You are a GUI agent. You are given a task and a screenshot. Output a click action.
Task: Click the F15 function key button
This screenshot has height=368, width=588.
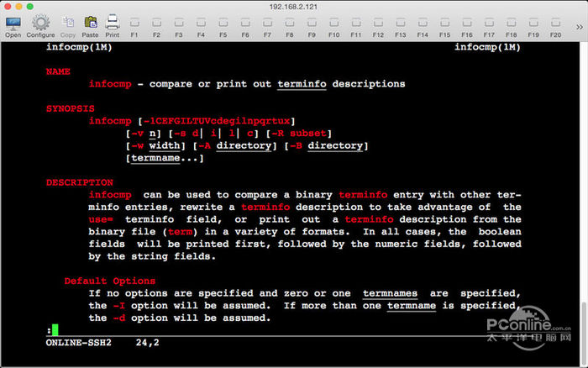[x=444, y=28]
